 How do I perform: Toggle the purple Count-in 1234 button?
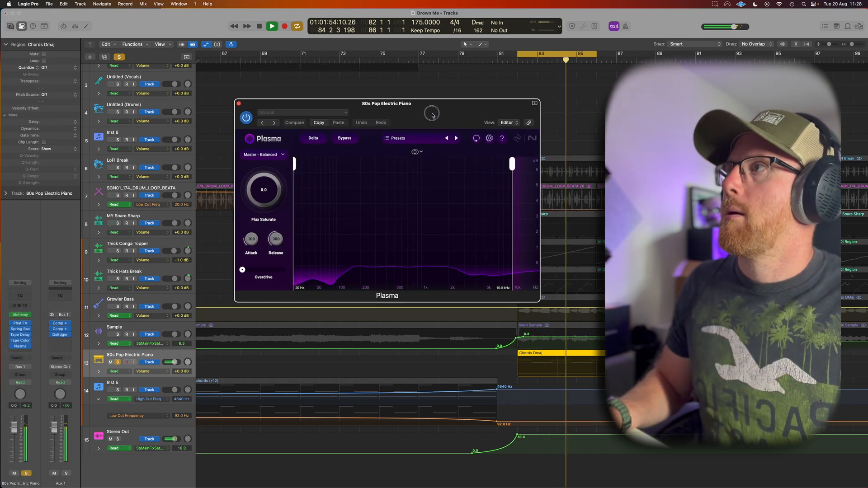(x=614, y=26)
